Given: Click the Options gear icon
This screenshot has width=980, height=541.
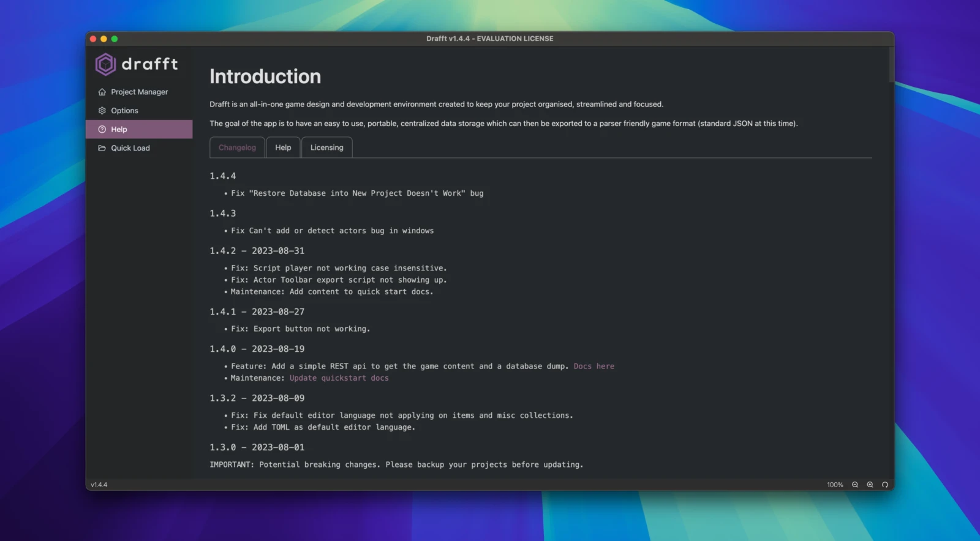Looking at the screenshot, I should [102, 111].
